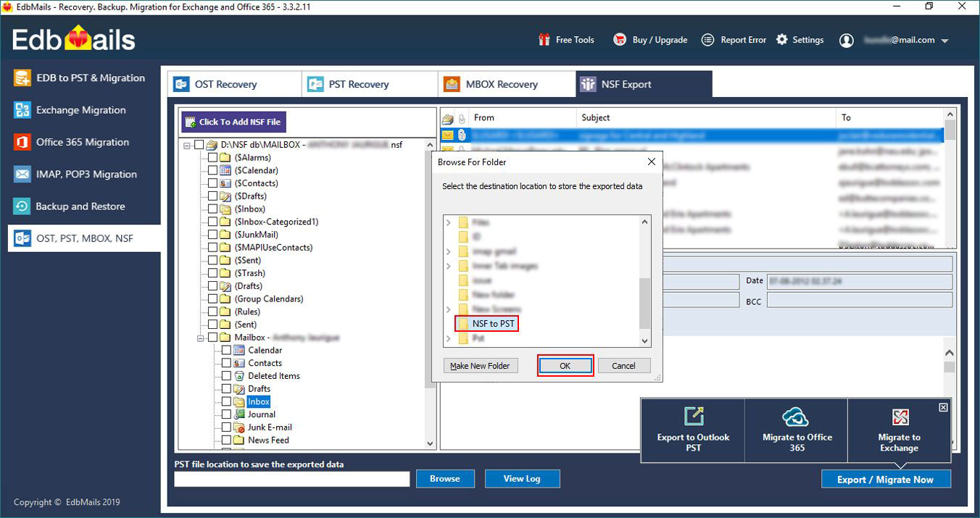Click the mail list vertical scrollbar thumb
This screenshot has width=980, height=518.
click(950, 130)
